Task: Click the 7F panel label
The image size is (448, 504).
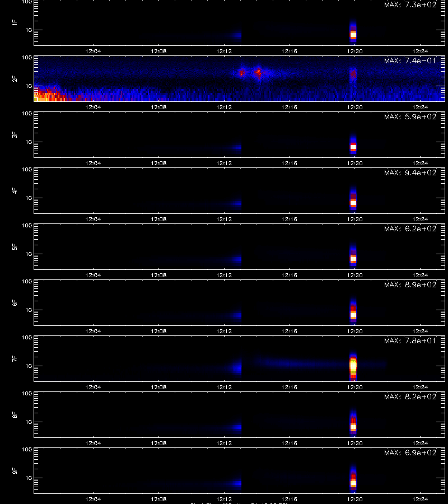Action: point(15,358)
